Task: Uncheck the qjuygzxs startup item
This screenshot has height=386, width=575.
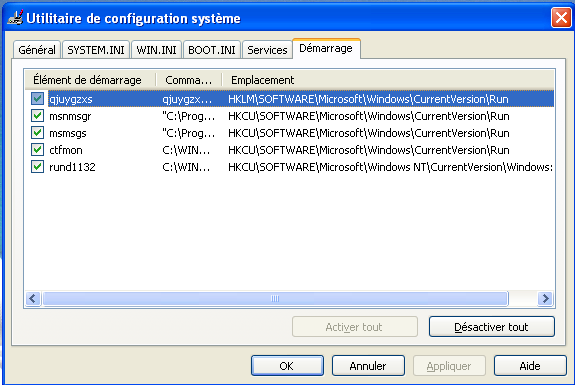Action: (x=37, y=99)
